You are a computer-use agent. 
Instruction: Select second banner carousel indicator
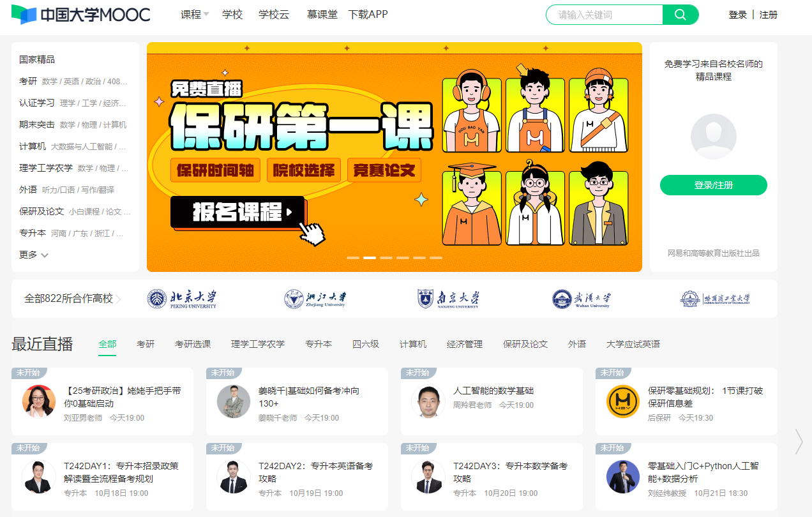[370, 257]
